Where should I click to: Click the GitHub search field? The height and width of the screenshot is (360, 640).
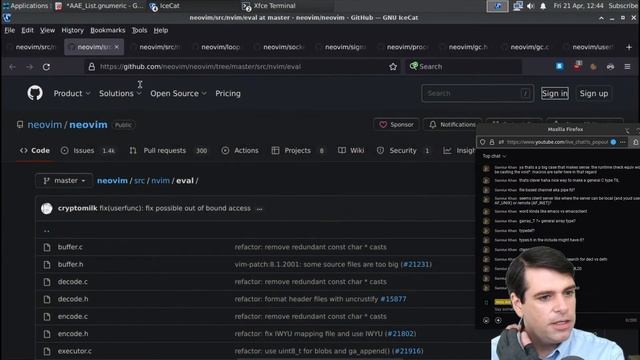tap(477, 93)
